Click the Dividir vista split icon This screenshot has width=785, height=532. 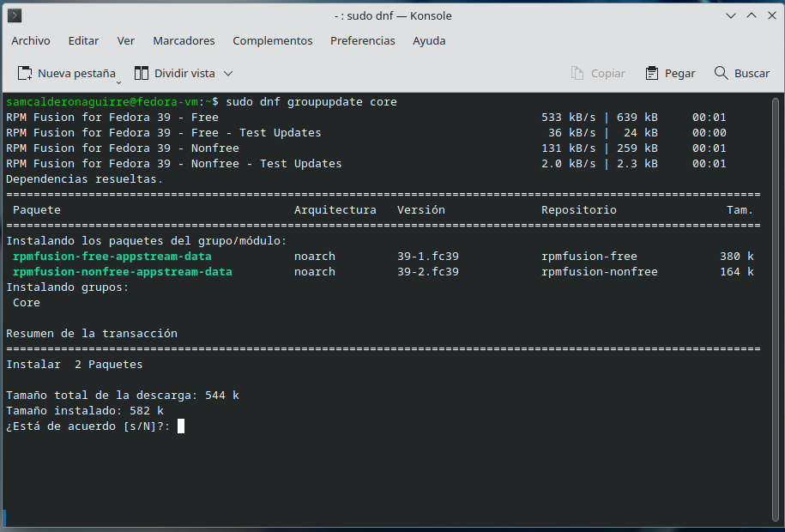[x=142, y=74]
